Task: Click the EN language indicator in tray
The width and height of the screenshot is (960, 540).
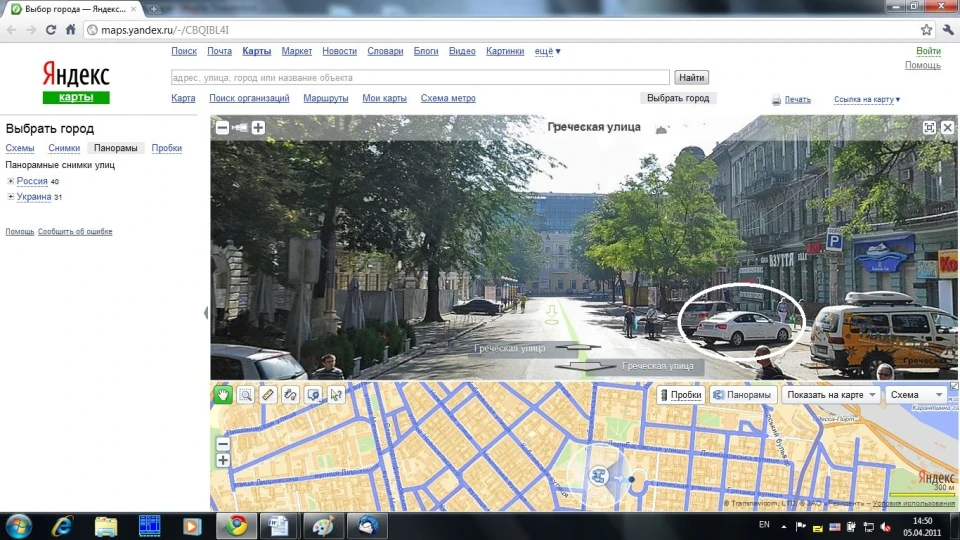Action: [x=764, y=525]
